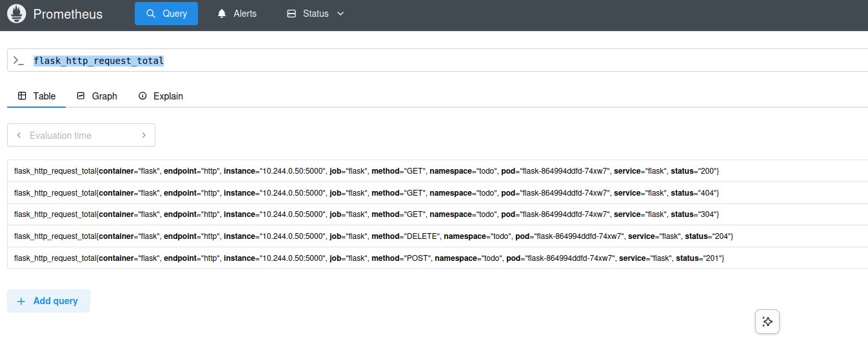
Task: Open the Query page
Action: pos(166,14)
